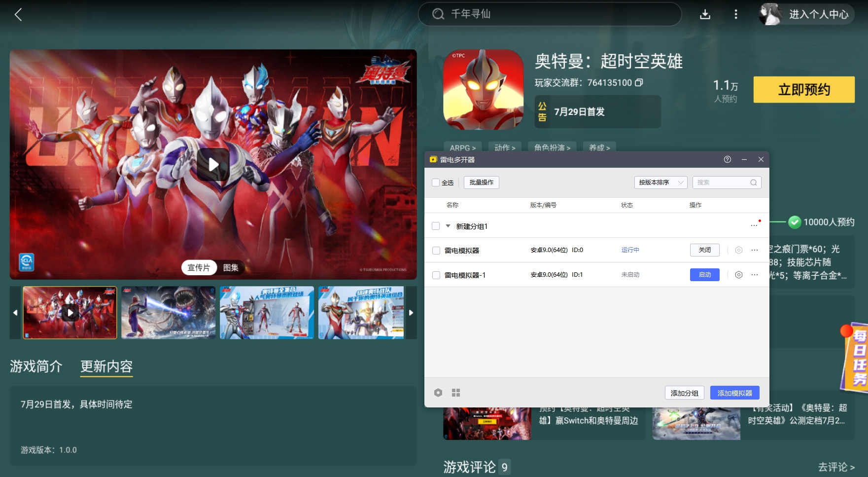This screenshot has width=868, height=477.
Task: Open the 动作 > category tag
Action: (x=505, y=147)
